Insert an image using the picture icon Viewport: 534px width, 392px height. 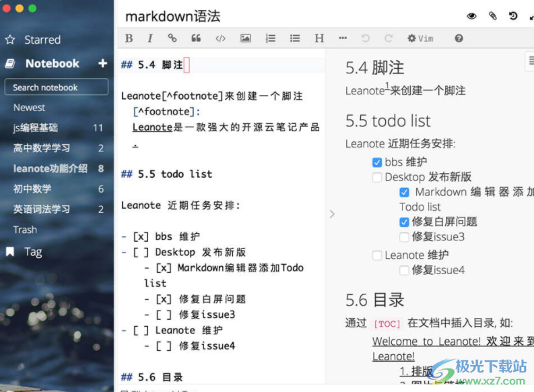(246, 38)
